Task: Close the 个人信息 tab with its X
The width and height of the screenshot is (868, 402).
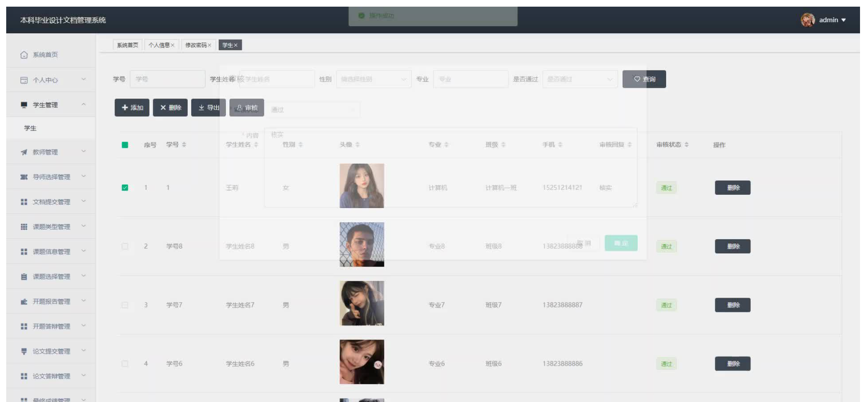Action: point(173,45)
